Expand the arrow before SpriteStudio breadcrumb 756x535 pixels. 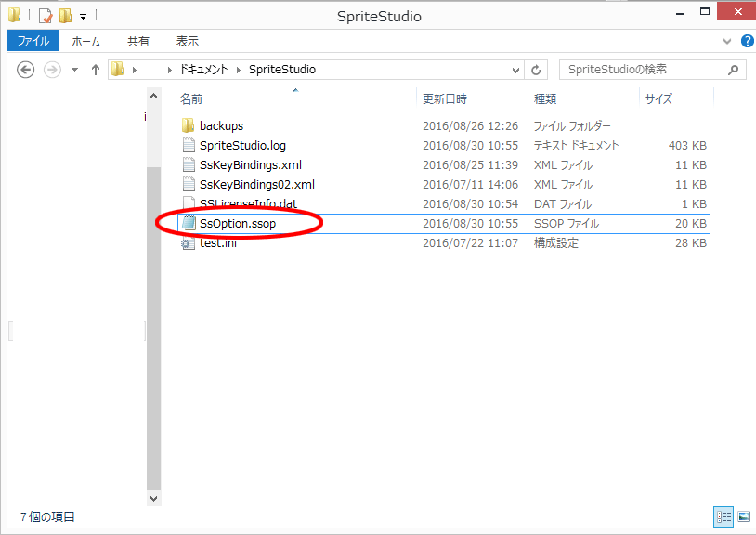(x=238, y=70)
